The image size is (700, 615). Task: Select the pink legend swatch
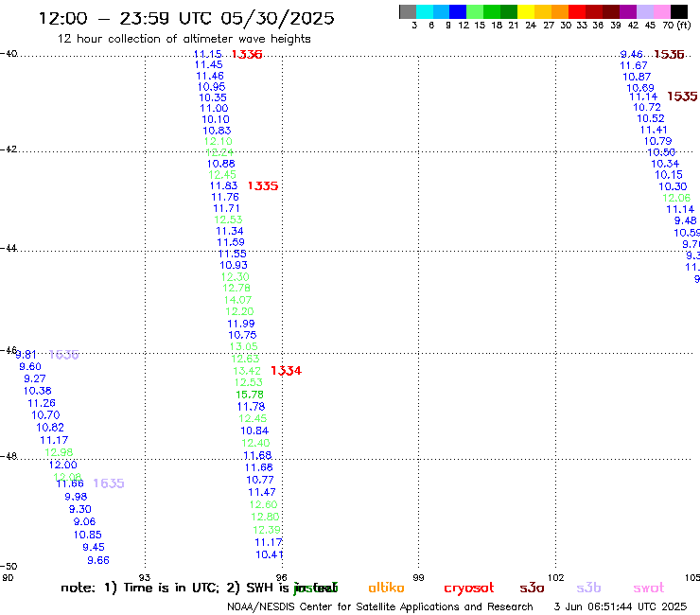point(662,11)
